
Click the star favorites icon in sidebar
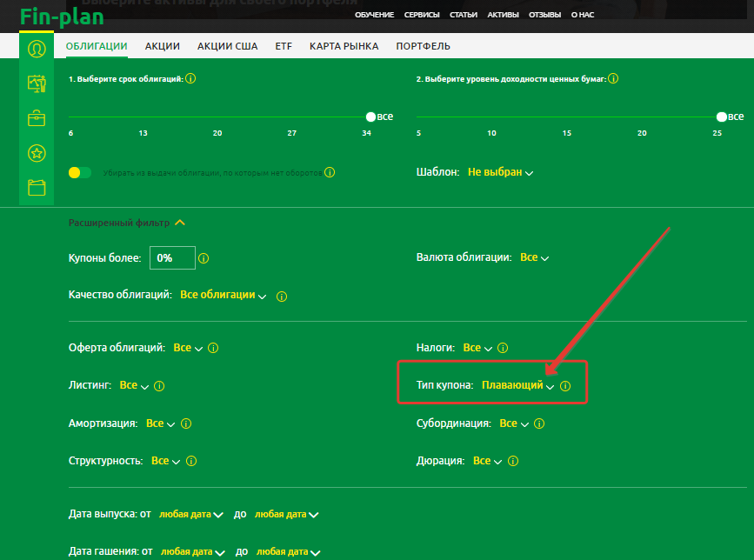[37, 153]
